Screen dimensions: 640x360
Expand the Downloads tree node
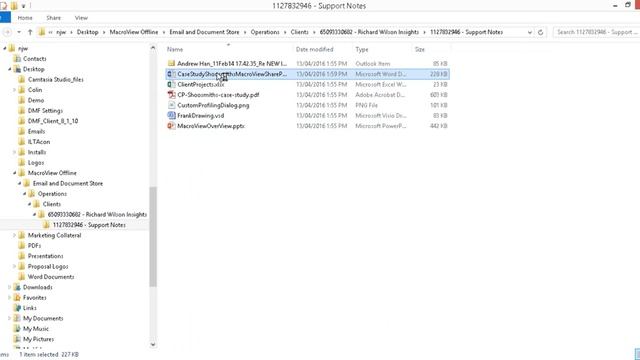(9, 287)
